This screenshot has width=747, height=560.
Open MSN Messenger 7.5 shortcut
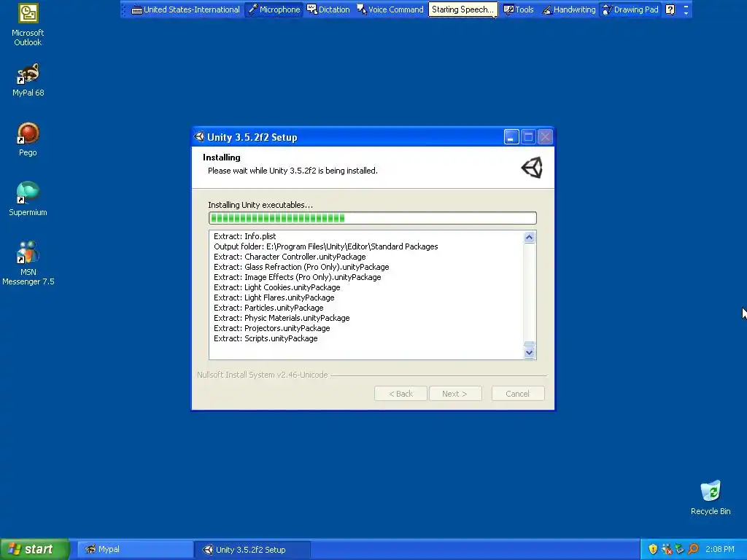(28, 263)
